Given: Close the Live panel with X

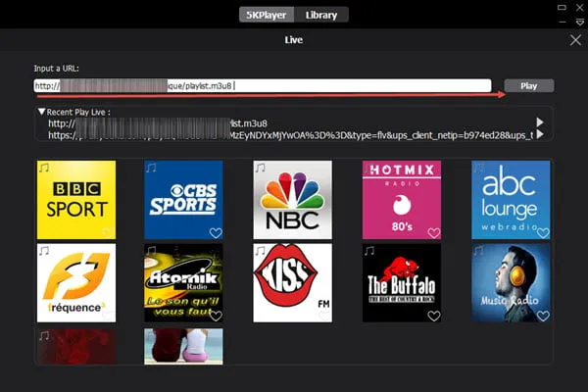Looking at the screenshot, I should (x=575, y=40).
